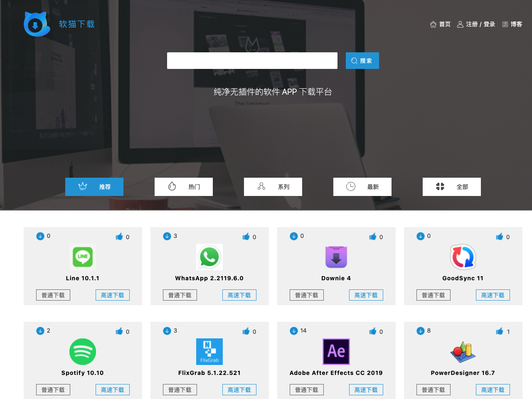Viewport: 532px width, 399px height.
Task: Switch to the 系列 series tab
Action: click(x=273, y=187)
